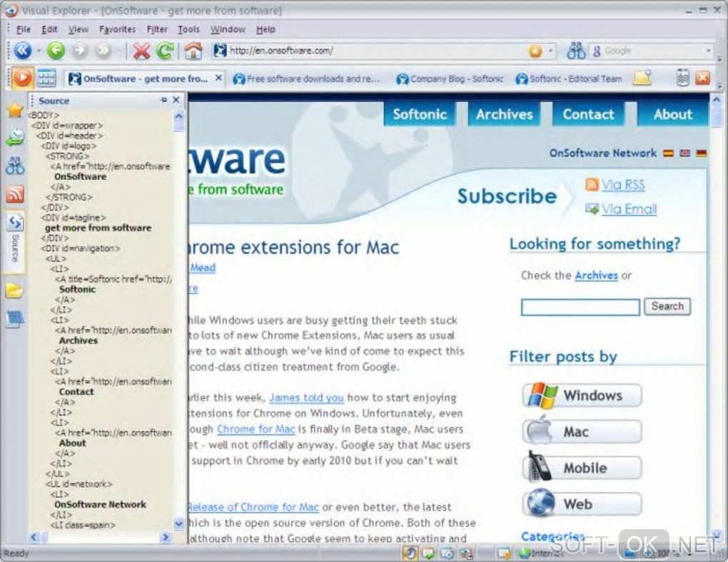Click the Softonic navigation tab on page
Viewport: 728px width, 562px height.
(420, 114)
